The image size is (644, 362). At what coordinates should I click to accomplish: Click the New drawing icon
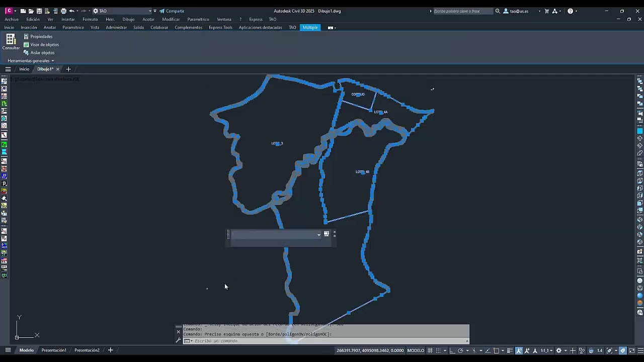(23, 11)
